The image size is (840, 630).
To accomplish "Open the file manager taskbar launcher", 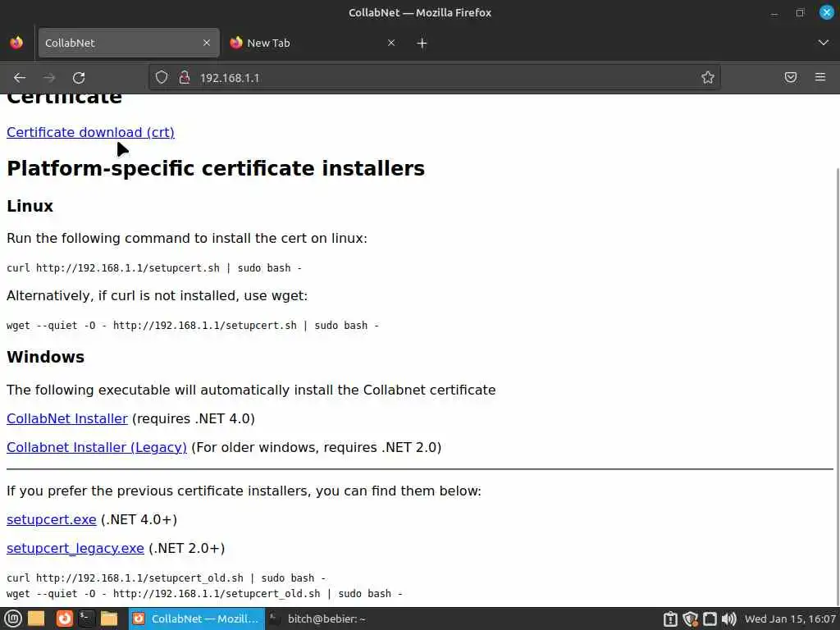I will click(109, 619).
